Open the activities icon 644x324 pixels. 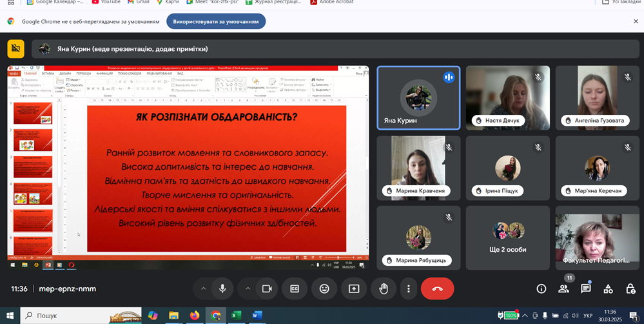click(609, 289)
